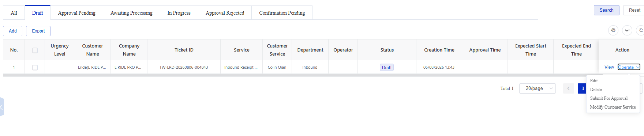644x136 pixels.
Task: Tick the select-all checkbox in the header
Action: (x=35, y=50)
